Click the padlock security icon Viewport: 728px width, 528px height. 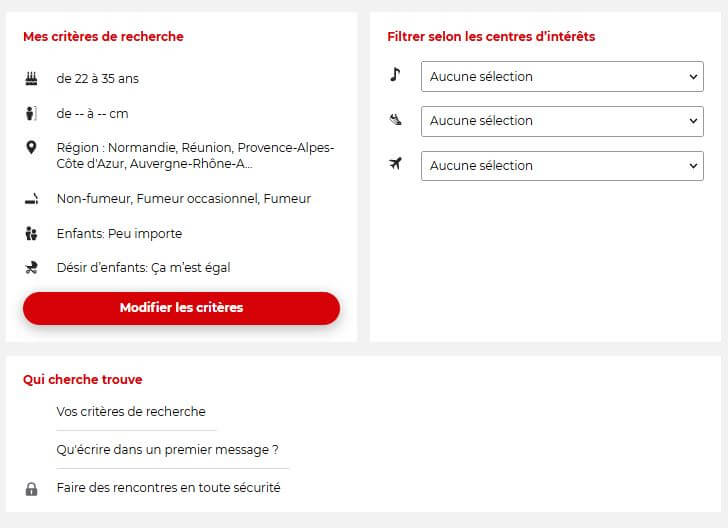coord(31,489)
